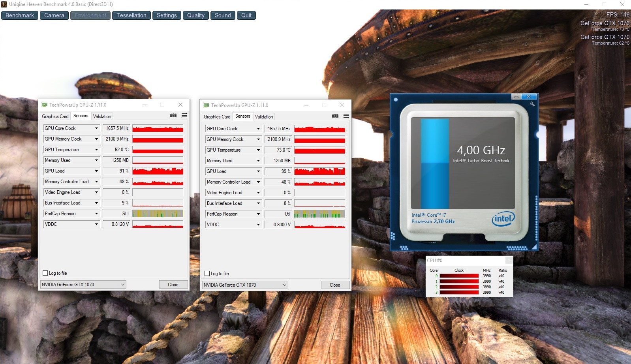The height and width of the screenshot is (364, 631).
Task: Click the "0.8000 V" VDDC value
Action: [282, 225]
